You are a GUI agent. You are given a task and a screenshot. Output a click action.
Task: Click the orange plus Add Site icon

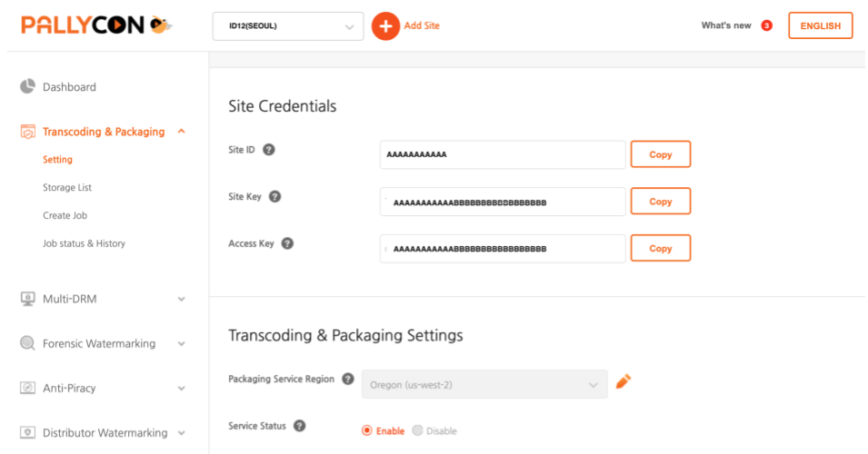point(385,26)
